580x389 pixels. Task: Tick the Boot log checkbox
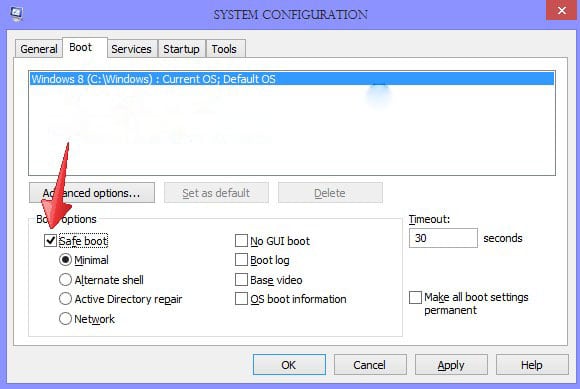tap(241, 260)
